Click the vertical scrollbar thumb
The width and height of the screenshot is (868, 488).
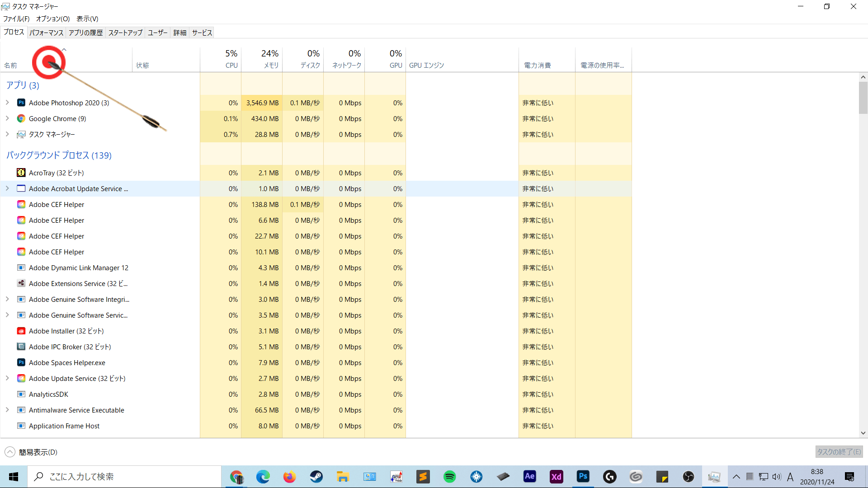click(863, 98)
